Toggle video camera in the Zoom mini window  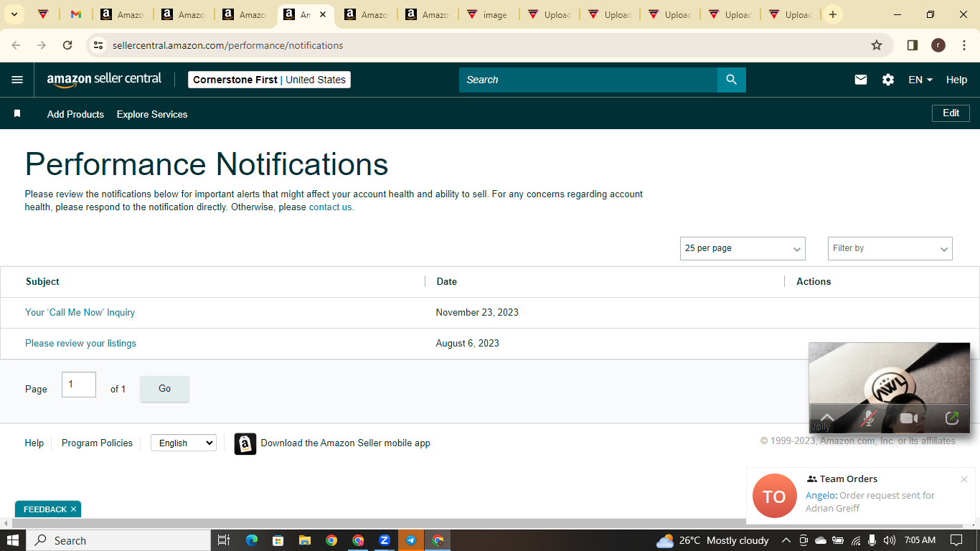(909, 418)
